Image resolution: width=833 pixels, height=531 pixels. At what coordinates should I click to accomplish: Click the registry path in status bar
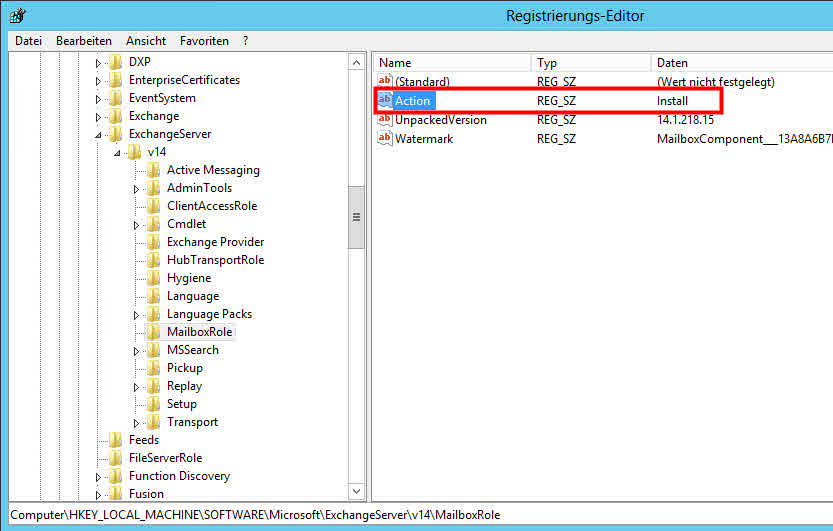(255, 515)
